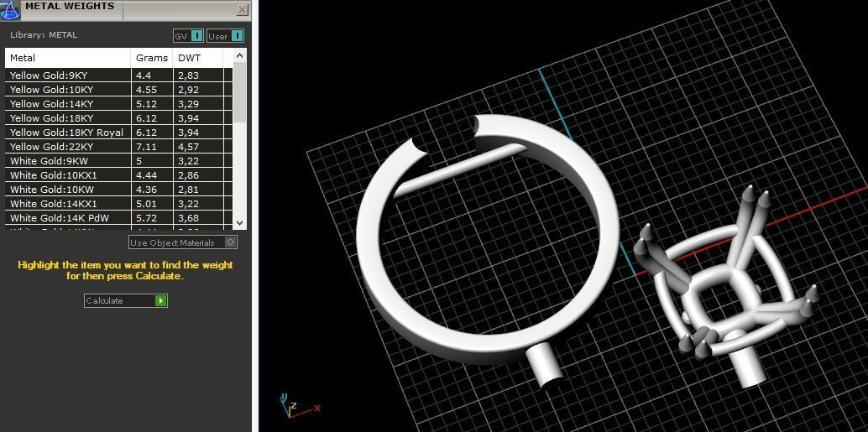
Task: Click the metal list scrollbar thumb
Action: [x=239, y=91]
